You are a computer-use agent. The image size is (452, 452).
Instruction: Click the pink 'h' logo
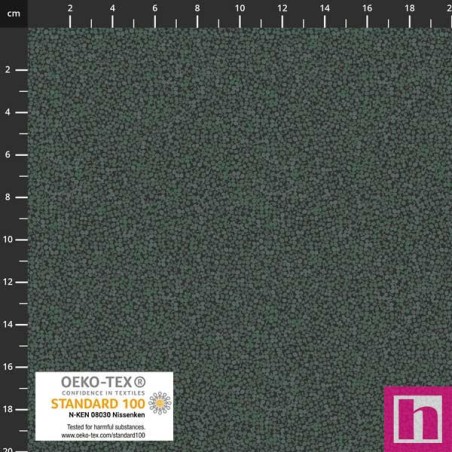tap(418, 419)
